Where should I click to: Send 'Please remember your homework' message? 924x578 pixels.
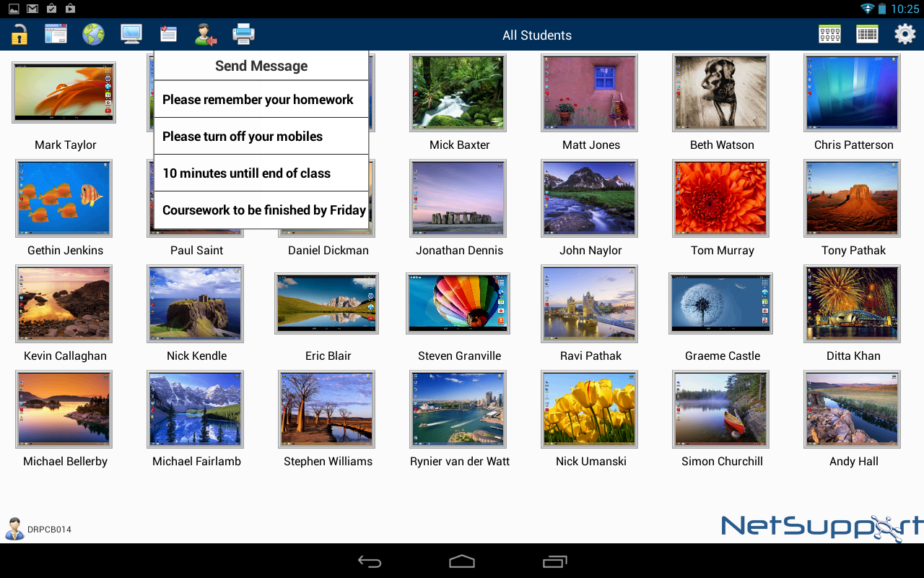261,100
